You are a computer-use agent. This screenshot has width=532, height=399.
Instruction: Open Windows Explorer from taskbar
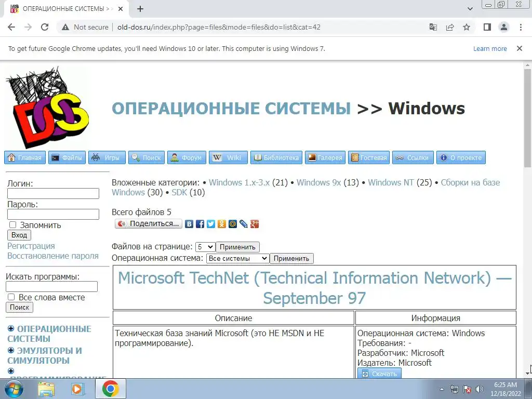(46, 389)
